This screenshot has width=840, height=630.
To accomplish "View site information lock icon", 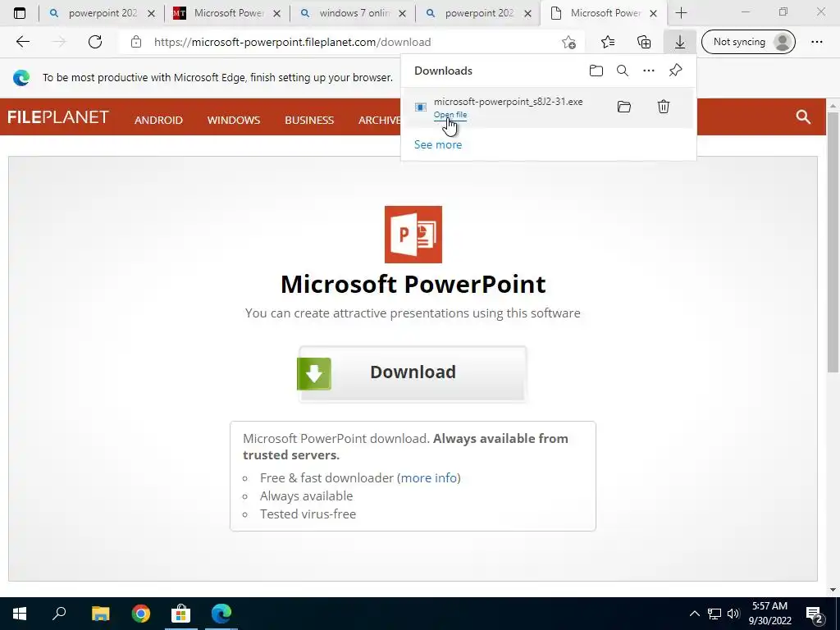I will (x=136, y=42).
